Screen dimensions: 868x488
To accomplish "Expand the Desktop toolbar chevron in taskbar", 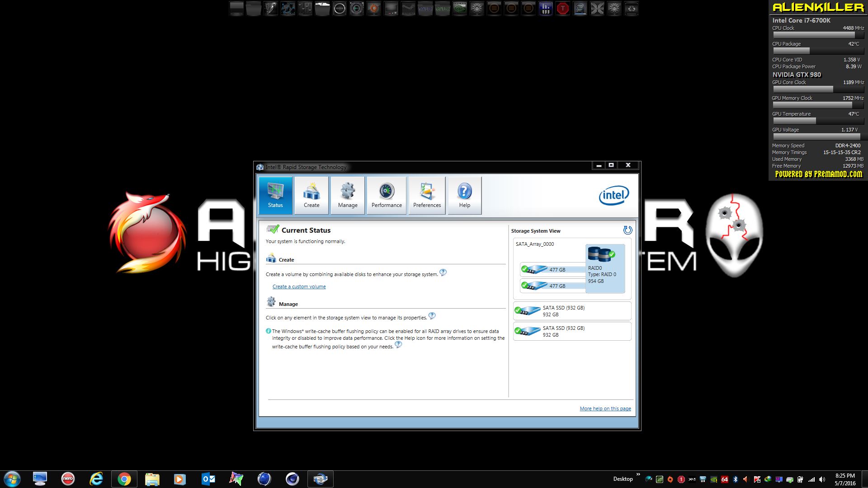I will pyautogui.click(x=638, y=474).
